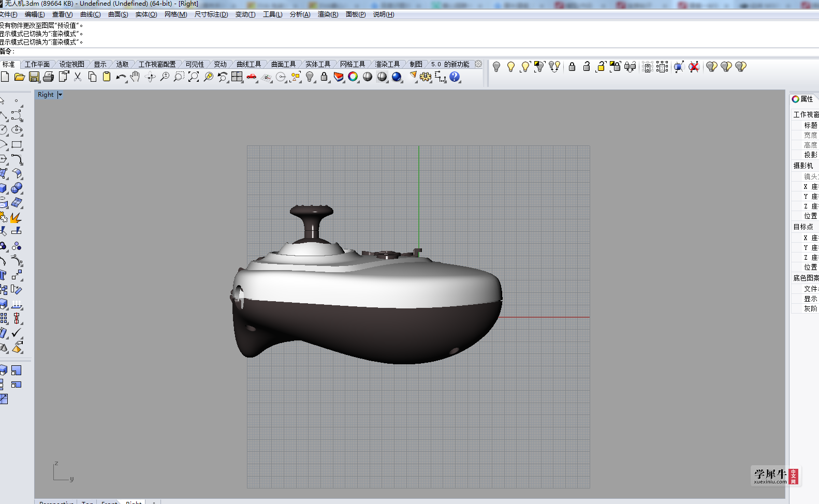
Task: Select the Boolean union spheres tool
Action: tap(17, 188)
